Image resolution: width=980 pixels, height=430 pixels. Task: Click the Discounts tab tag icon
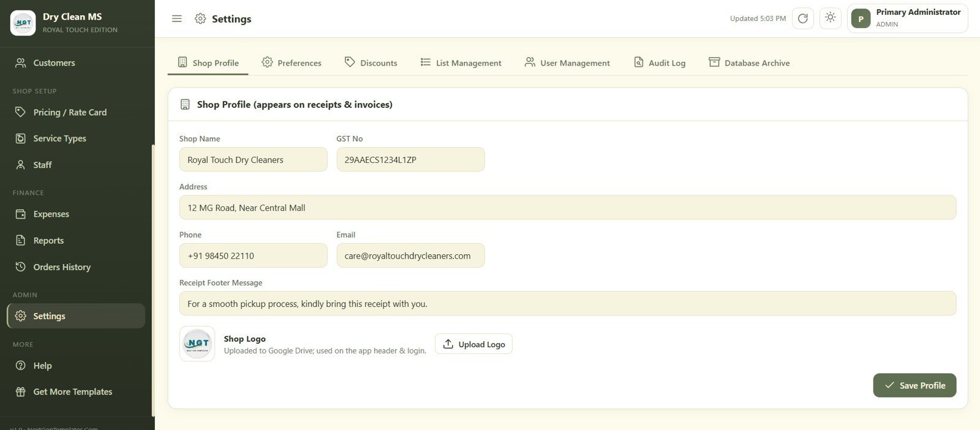pyautogui.click(x=350, y=62)
